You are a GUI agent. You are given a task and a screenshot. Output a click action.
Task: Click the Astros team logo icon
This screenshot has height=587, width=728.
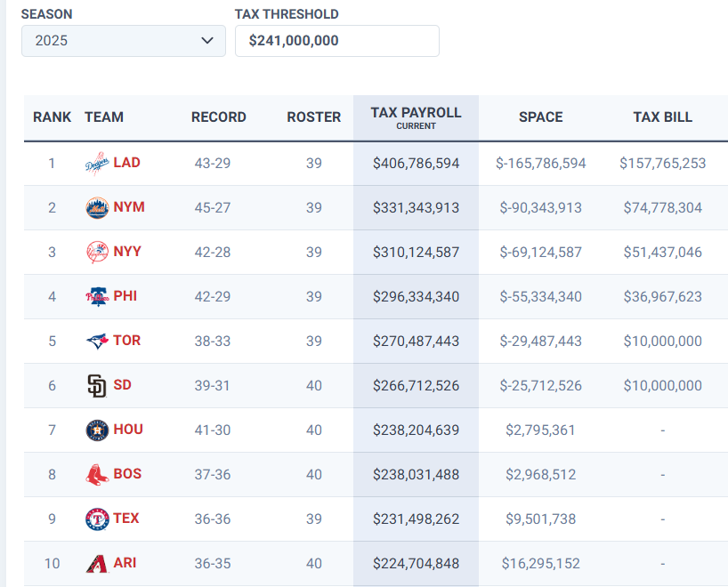click(96, 430)
